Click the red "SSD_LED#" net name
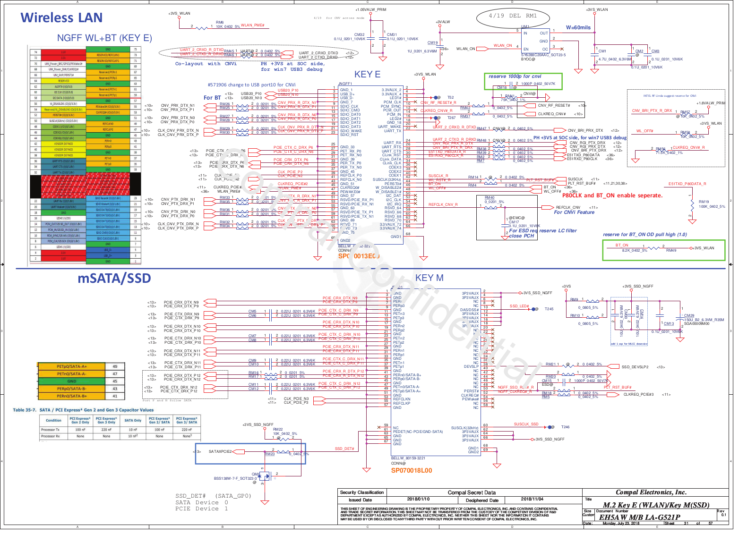Viewport: 756px width, 534px height. click(x=519, y=306)
